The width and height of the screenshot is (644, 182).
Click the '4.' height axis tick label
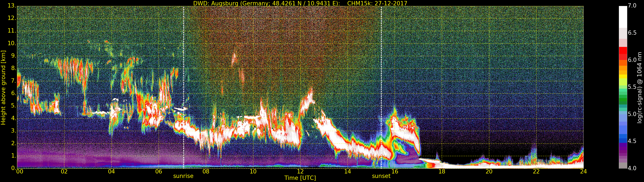pyautogui.click(x=14, y=118)
